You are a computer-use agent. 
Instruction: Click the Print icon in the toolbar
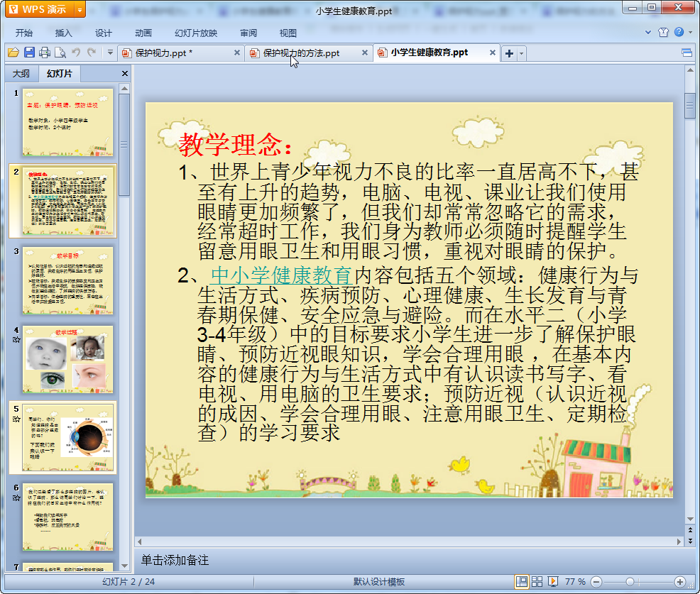pyautogui.click(x=44, y=53)
